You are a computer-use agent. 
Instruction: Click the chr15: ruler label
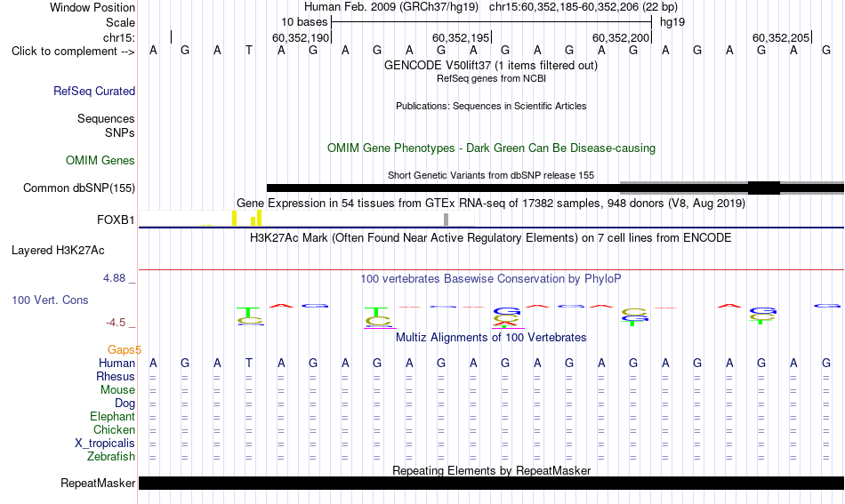pos(119,37)
